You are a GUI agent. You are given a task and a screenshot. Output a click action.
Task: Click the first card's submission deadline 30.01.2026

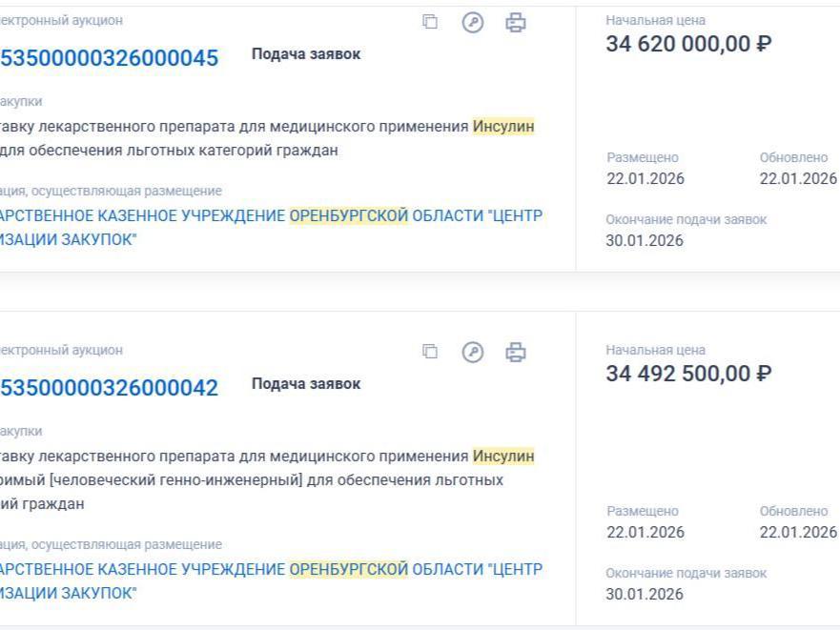pyautogui.click(x=645, y=240)
